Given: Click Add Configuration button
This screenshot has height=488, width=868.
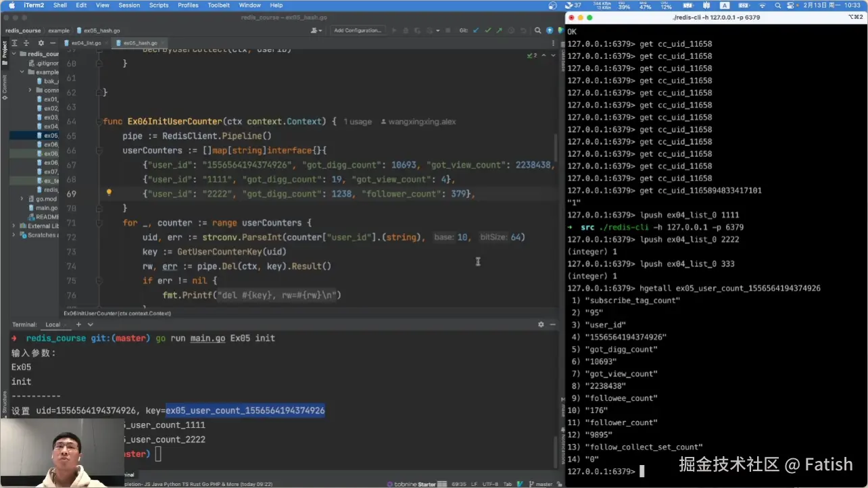Looking at the screenshot, I should click(358, 30).
